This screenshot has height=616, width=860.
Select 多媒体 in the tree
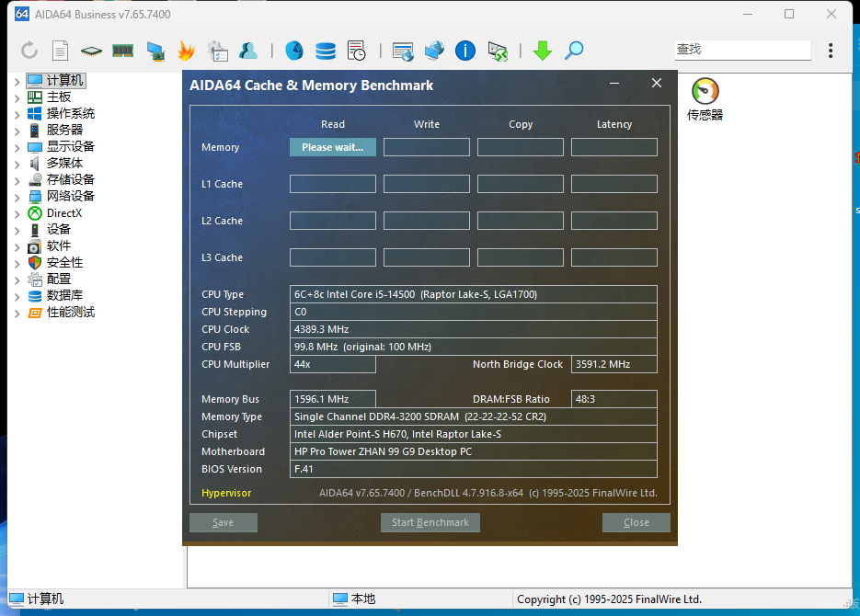64,163
